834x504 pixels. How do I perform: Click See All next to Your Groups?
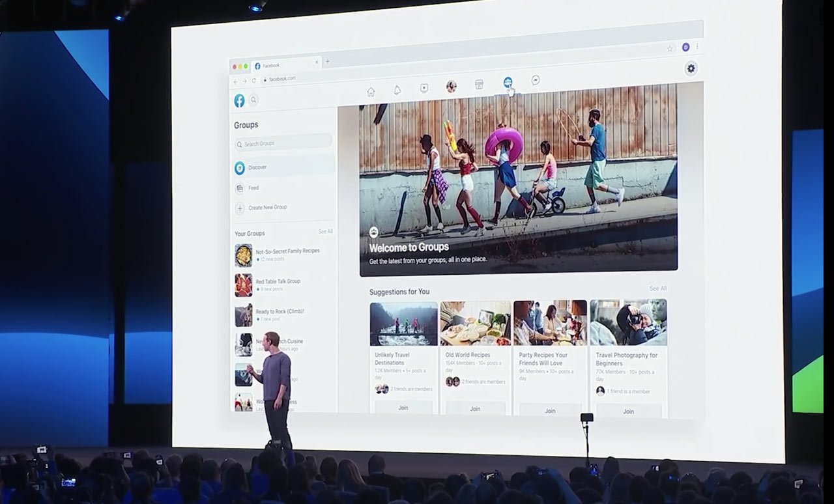pos(325,231)
